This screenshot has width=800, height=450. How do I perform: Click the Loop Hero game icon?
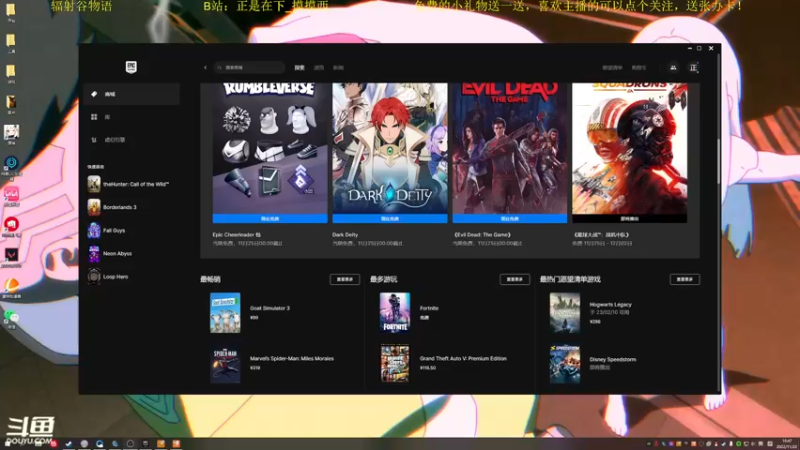(94, 277)
